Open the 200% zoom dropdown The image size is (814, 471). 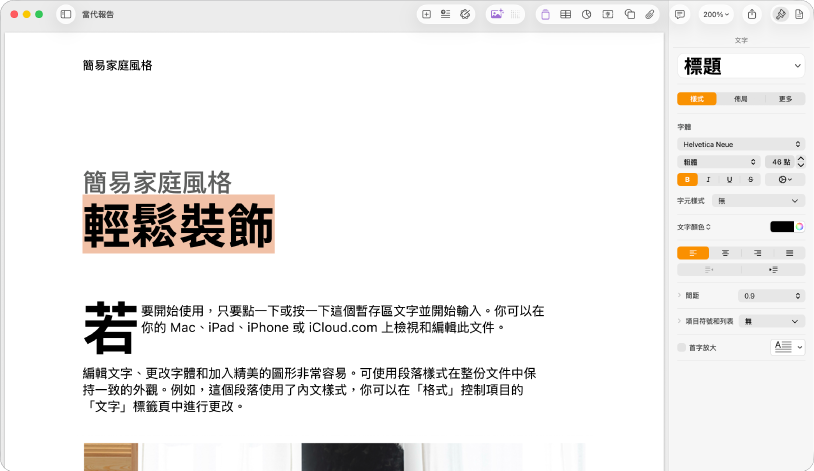(716, 15)
